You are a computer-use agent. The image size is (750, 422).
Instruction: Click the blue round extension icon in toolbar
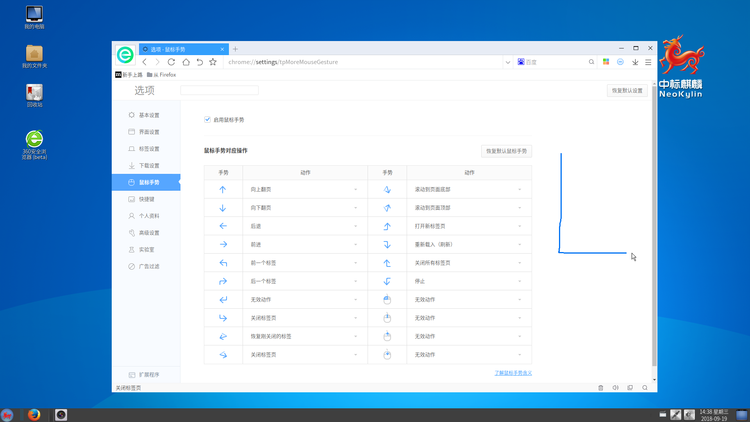620,62
